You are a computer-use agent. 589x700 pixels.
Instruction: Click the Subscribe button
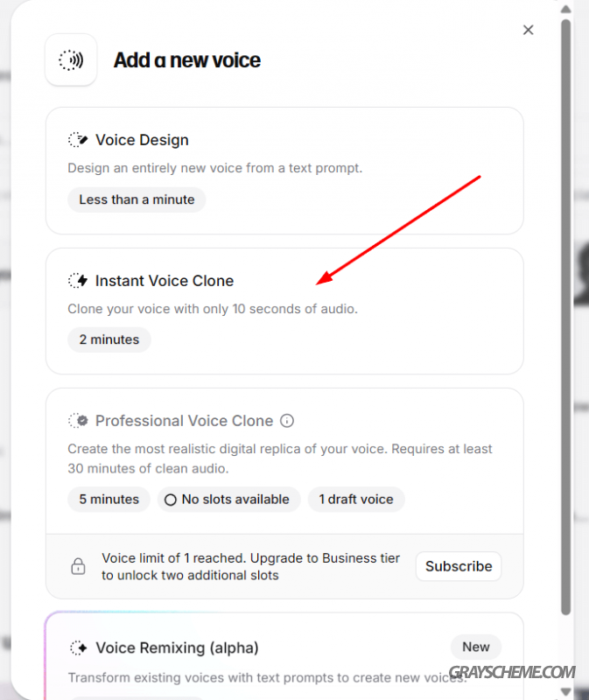458,566
